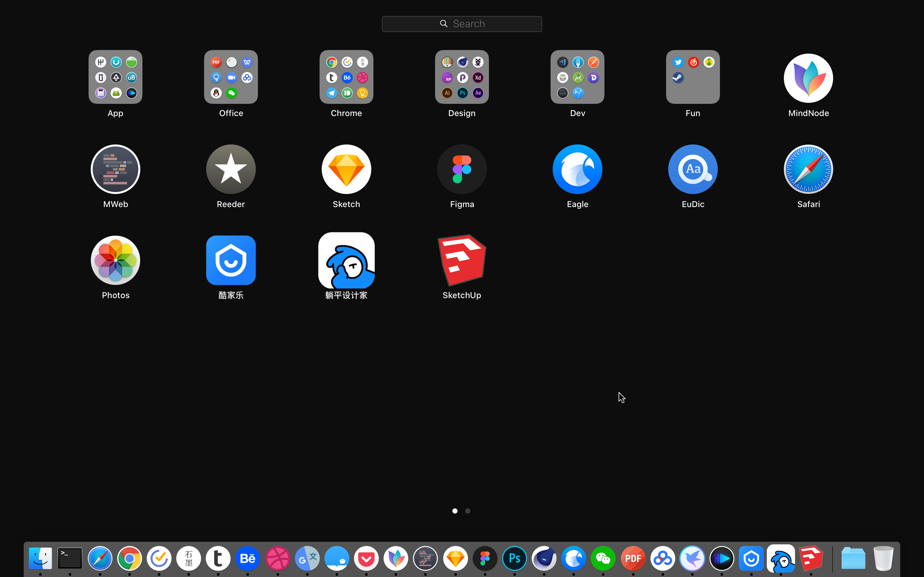Launch the Eagle app
924x577 pixels.
577,169
